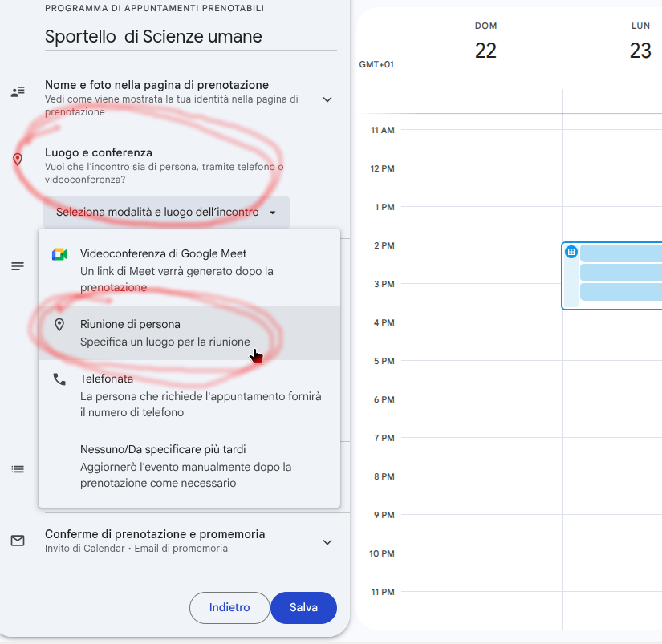Click the person identity icon beside Nome e foto

(18, 92)
